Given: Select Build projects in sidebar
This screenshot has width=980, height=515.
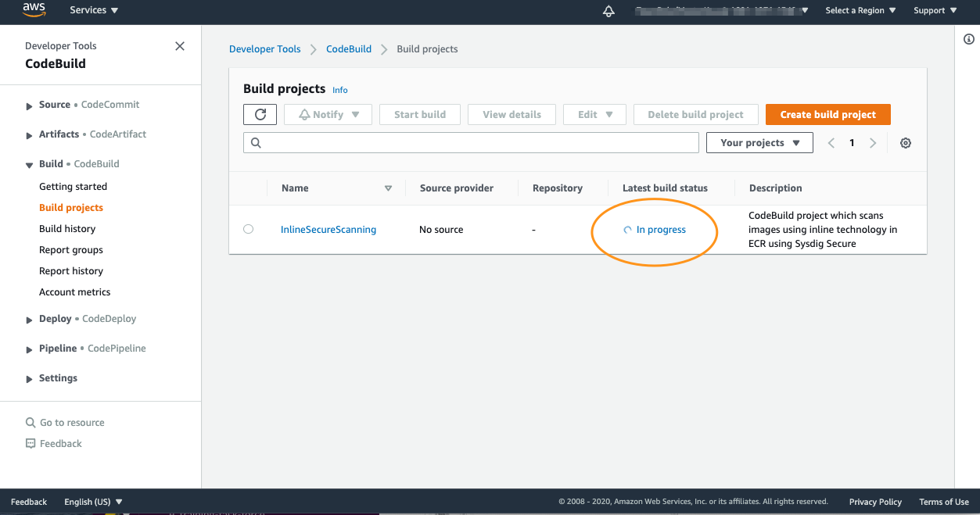Looking at the screenshot, I should pos(71,208).
